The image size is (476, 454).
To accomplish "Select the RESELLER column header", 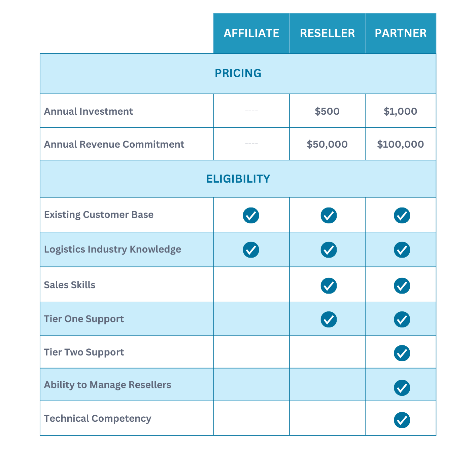I will [327, 33].
